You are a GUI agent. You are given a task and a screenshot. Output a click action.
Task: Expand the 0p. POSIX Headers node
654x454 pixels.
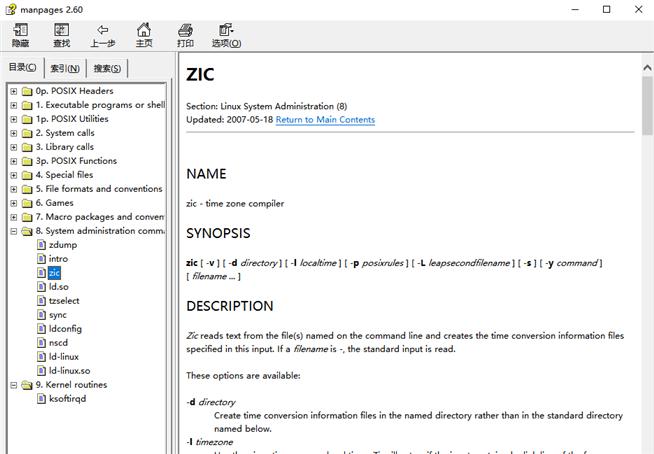pyautogui.click(x=14, y=91)
